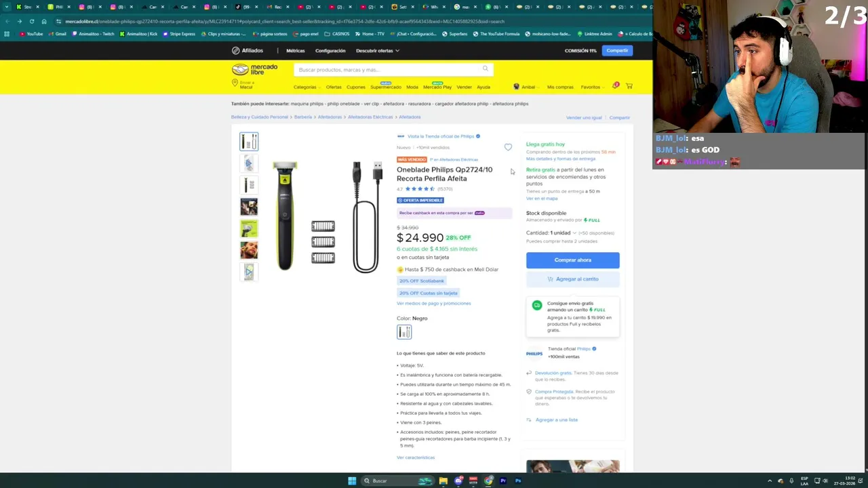Click browser address bar URL
This screenshot has width=868, height=488.
[x=285, y=21]
